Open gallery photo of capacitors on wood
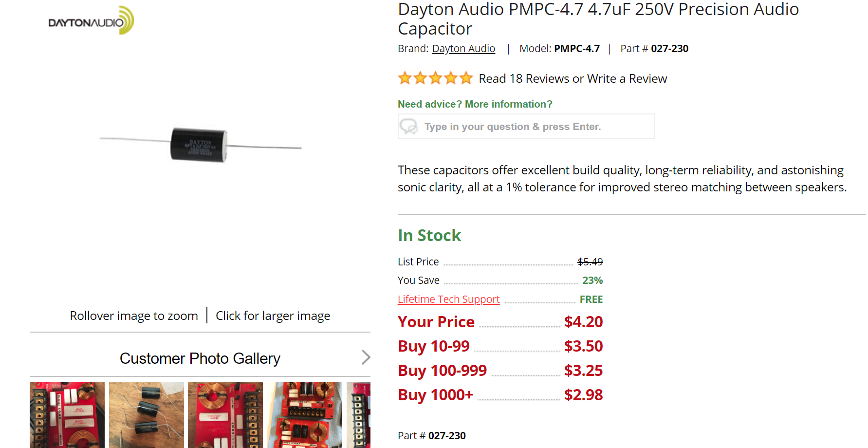The image size is (868, 448). [147, 415]
